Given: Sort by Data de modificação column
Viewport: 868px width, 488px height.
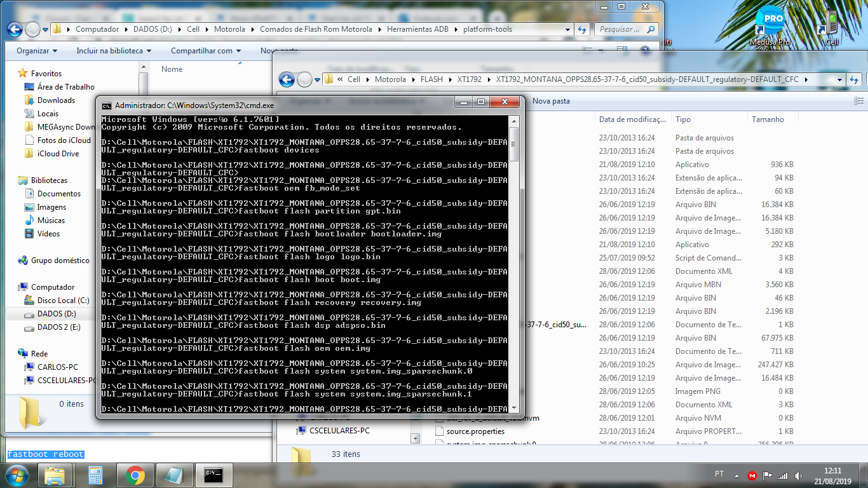Looking at the screenshot, I should click(632, 119).
